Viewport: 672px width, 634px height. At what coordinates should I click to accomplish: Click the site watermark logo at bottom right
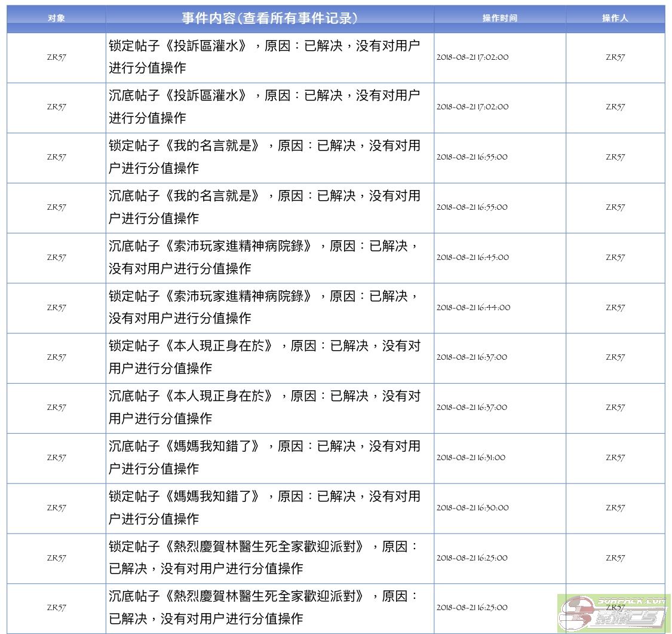click(613, 613)
